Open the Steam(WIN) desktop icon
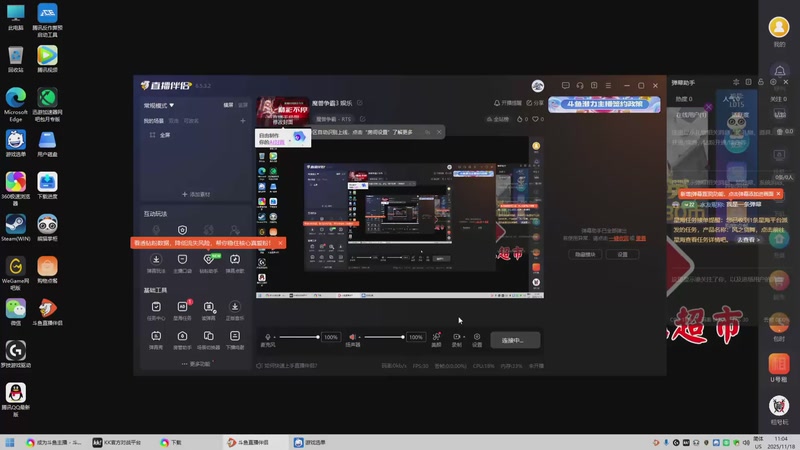Screen dimensions: 800x450 [16, 228]
